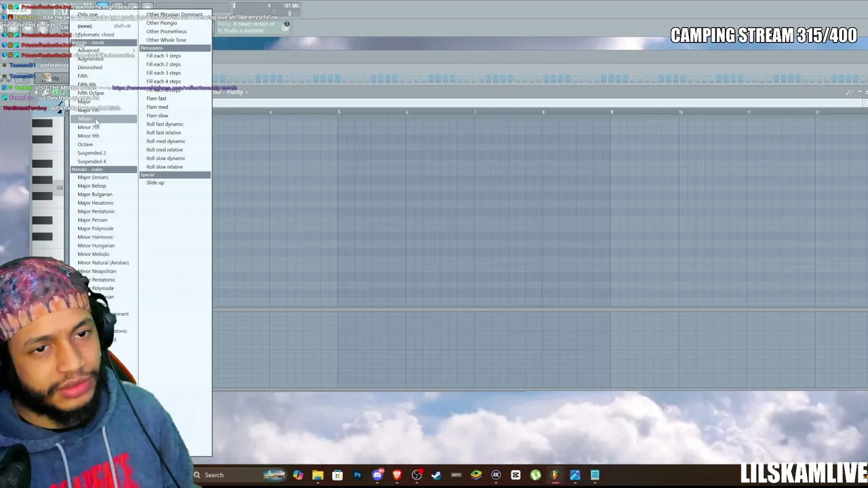Launch Brave browser from the taskbar
Screen dimensions: 868x488
coord(397,474)
